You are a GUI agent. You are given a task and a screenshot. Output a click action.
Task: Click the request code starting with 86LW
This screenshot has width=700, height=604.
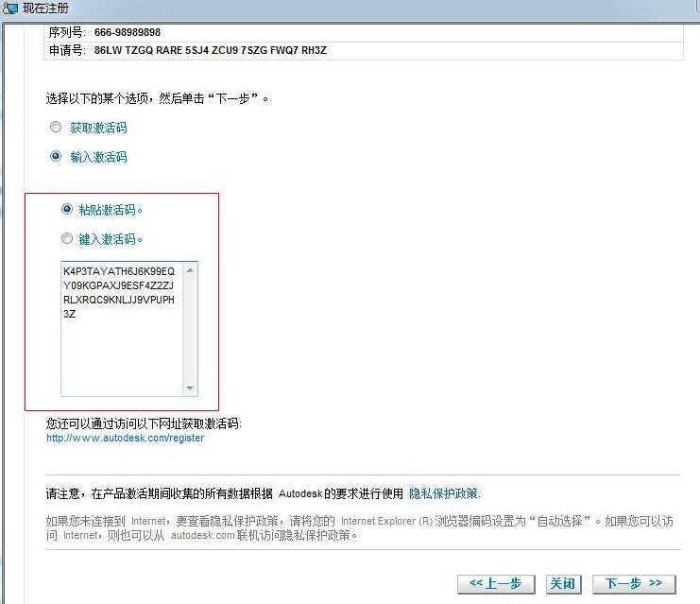coord(210,50)
